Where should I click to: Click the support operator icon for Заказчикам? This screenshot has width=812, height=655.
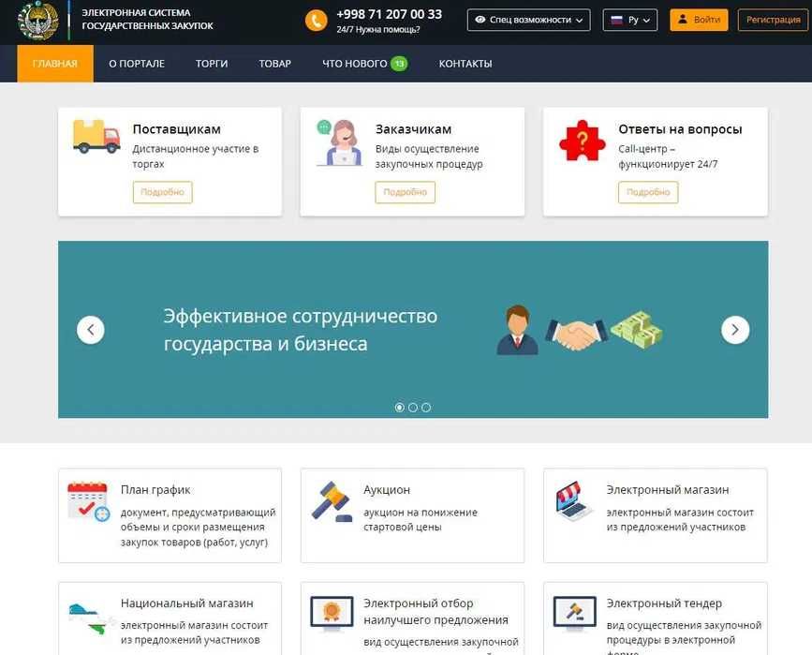point(339,142)
